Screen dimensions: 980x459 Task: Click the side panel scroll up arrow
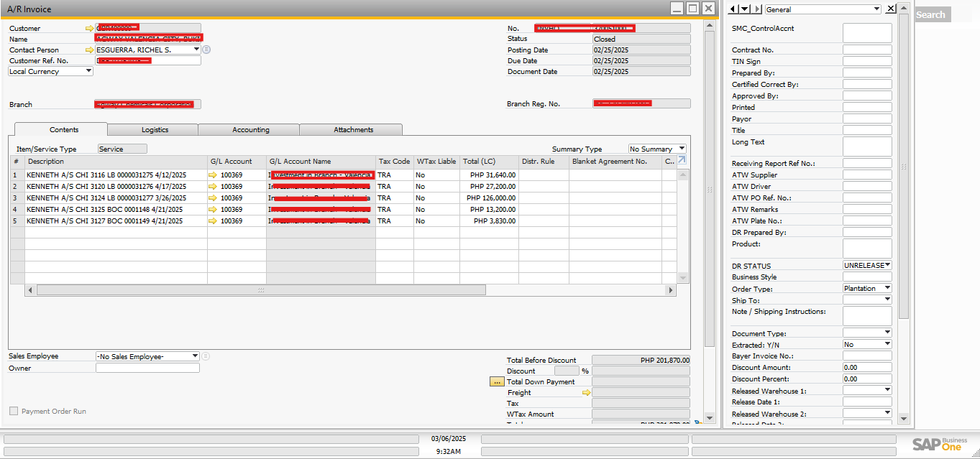[x=904, y=9]
